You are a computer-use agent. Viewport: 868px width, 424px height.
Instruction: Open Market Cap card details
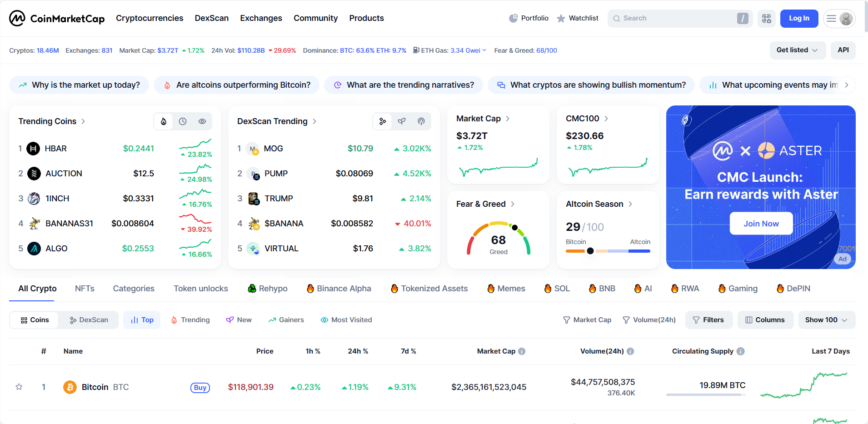[483, 119]
